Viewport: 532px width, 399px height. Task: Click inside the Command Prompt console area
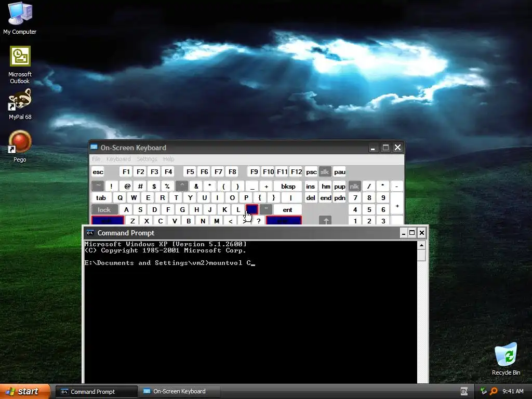(250, 312)
